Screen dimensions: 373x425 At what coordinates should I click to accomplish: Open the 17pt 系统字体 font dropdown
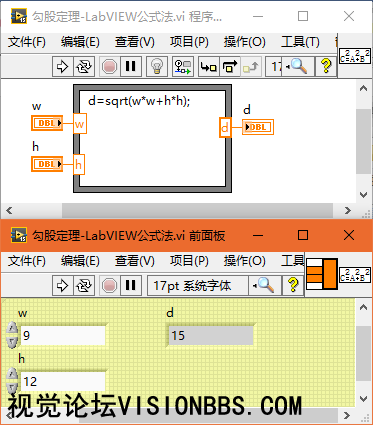(197, 286)
